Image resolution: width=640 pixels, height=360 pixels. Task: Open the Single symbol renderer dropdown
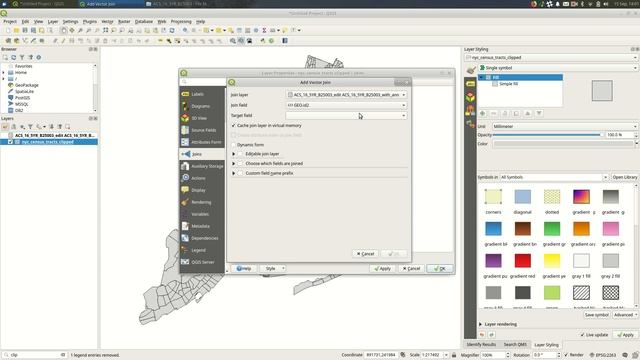pyautogui.click(x=558, y=68)
